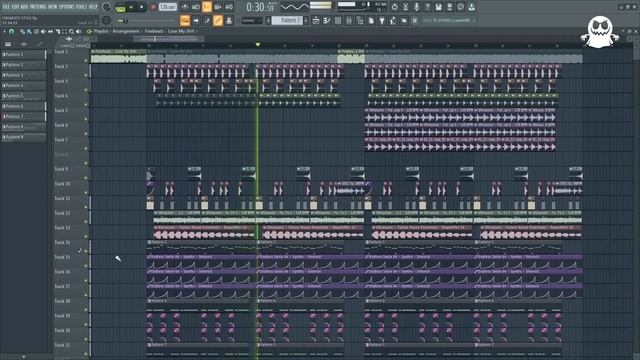This screenshot has height=360, width=640.
Task: Click the orange playhead timeline marker
Action: pyautogui.click(x=258, y=44)
